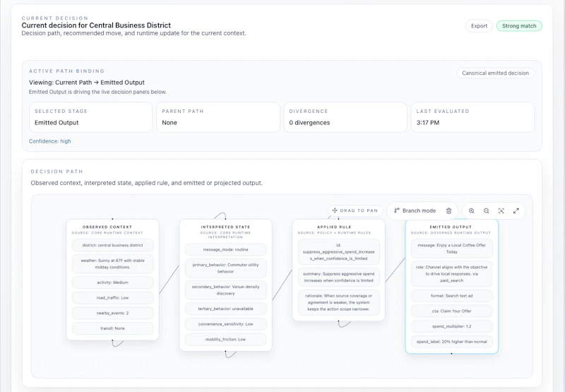
Task: Click the 'nearby_events: 2' field
Action: [x=112, y=313]
